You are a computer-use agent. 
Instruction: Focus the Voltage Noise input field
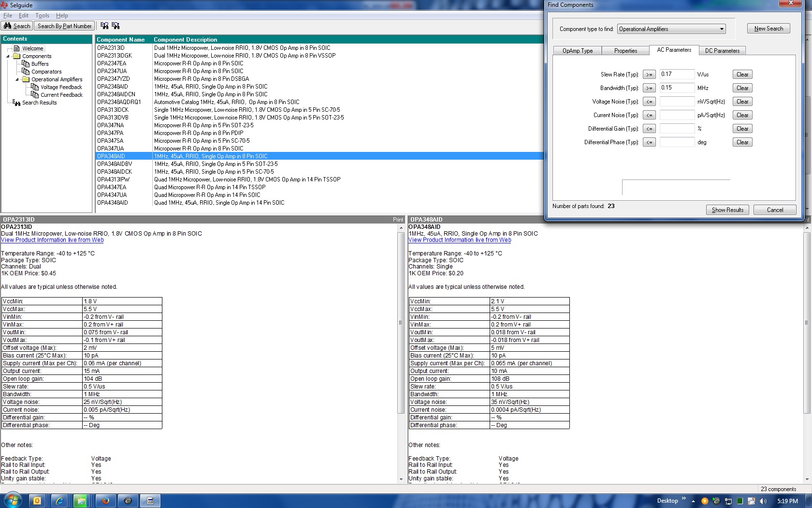point(677,102)
